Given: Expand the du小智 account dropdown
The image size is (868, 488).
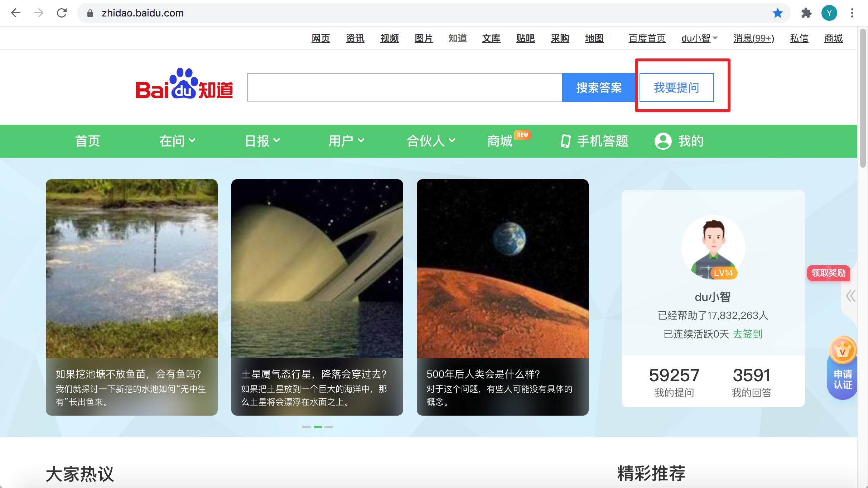Looking at the screenshot, I should coord(698,38).
